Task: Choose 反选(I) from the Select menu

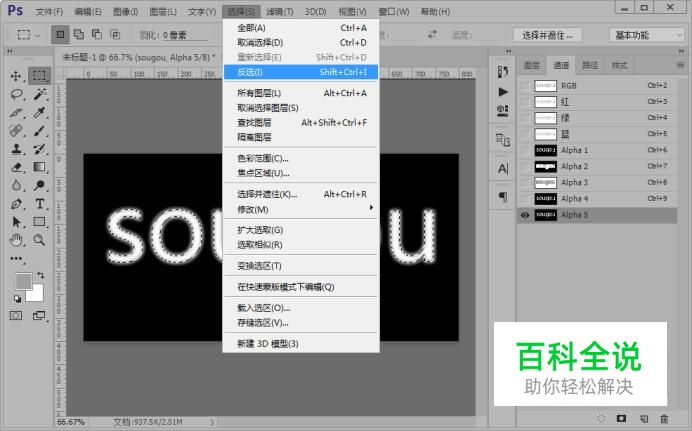Action: click(301, 72)
